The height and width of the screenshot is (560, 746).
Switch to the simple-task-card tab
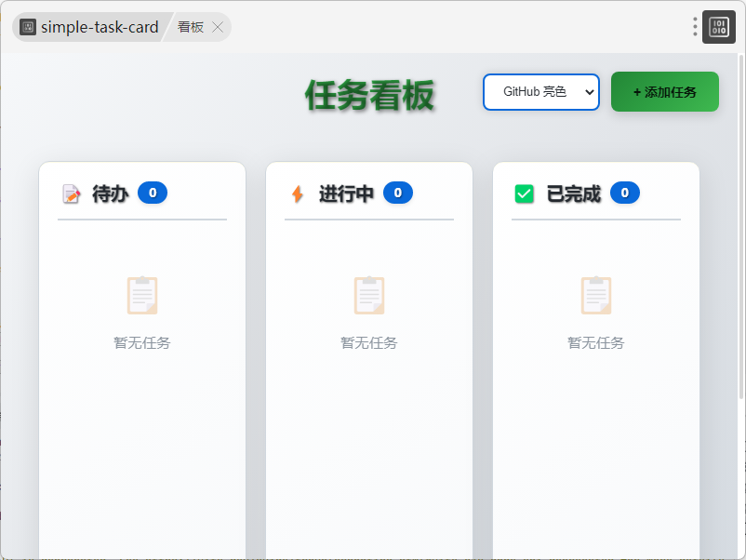(x=99, y=27)
